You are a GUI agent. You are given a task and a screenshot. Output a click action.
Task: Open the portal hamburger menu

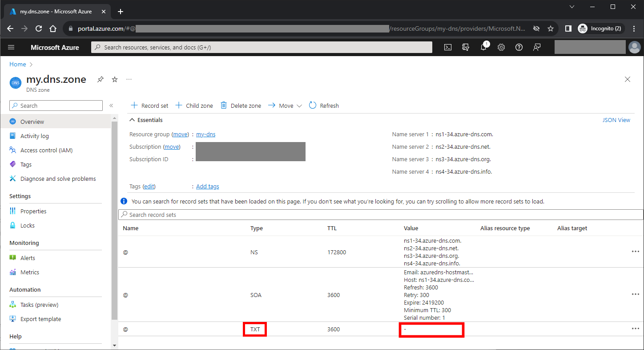coord(11,47)
